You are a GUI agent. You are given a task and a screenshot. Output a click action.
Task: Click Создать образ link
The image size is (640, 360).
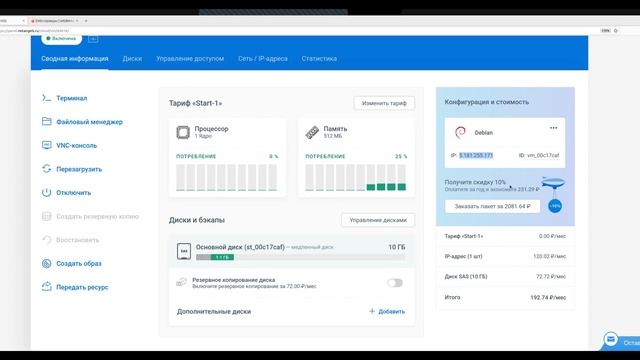79,264
